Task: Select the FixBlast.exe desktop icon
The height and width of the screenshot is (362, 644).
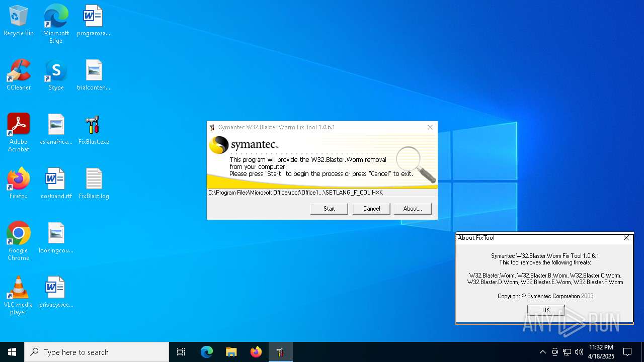Action: (x=94, y=130)
